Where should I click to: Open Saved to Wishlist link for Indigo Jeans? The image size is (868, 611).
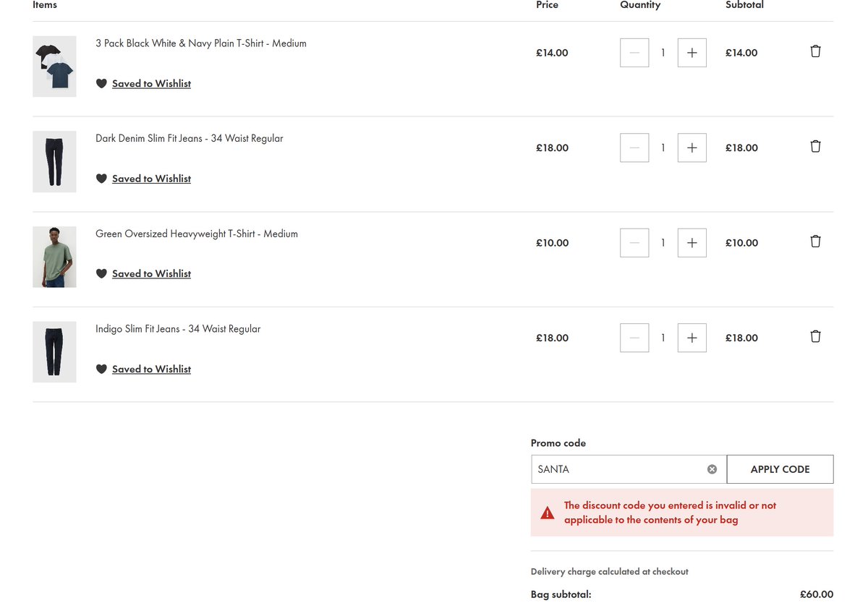[x=151, y=369]
